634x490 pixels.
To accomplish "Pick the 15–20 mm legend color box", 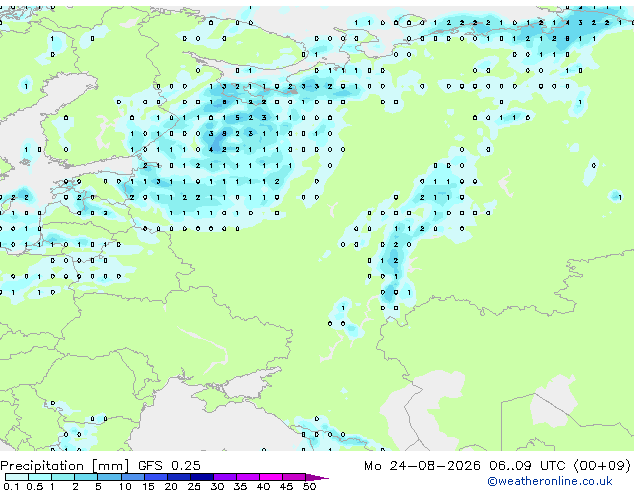I will [x=156, y=477].
